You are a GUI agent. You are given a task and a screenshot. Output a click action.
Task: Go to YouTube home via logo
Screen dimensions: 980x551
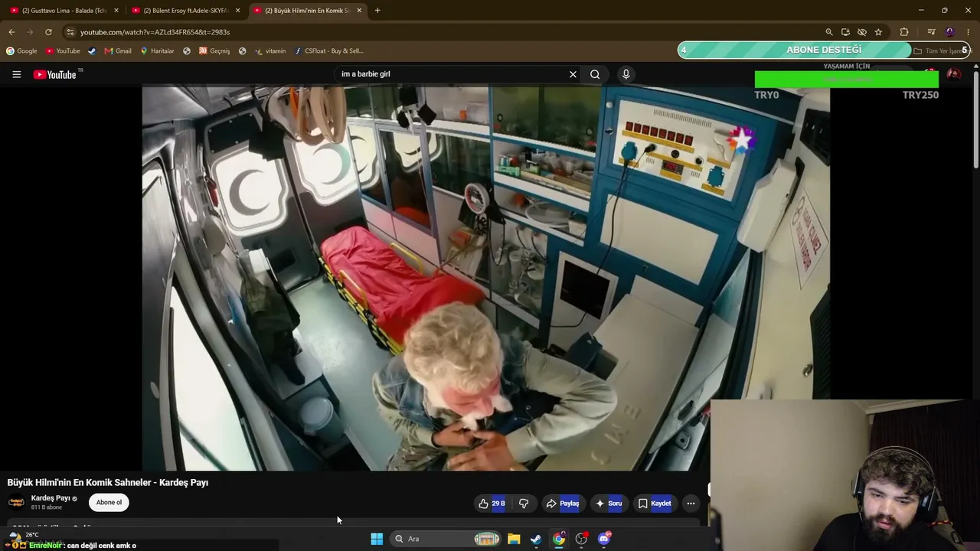point(56,74)
